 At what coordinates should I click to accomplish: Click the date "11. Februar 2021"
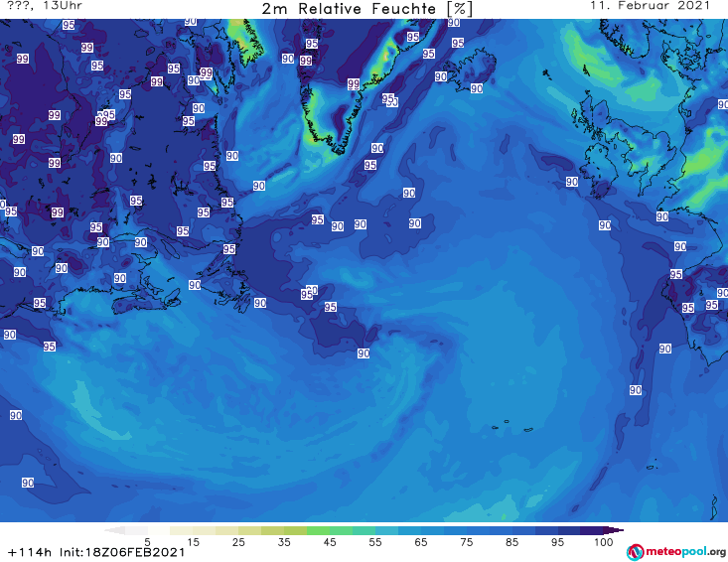pos(650,6)
